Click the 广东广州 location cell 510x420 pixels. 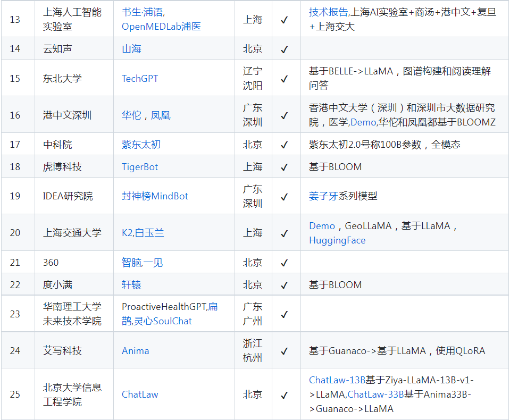pos(253,314)
